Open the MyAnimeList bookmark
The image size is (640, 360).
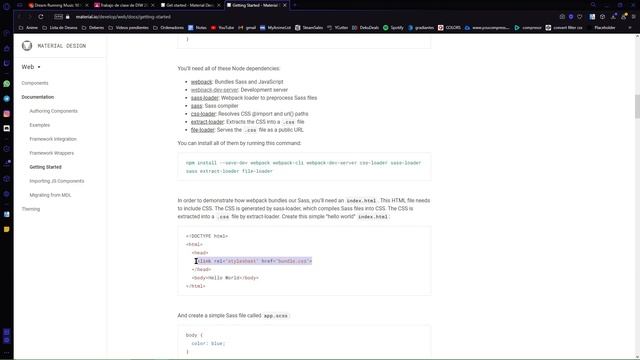[x=276, y=28]
